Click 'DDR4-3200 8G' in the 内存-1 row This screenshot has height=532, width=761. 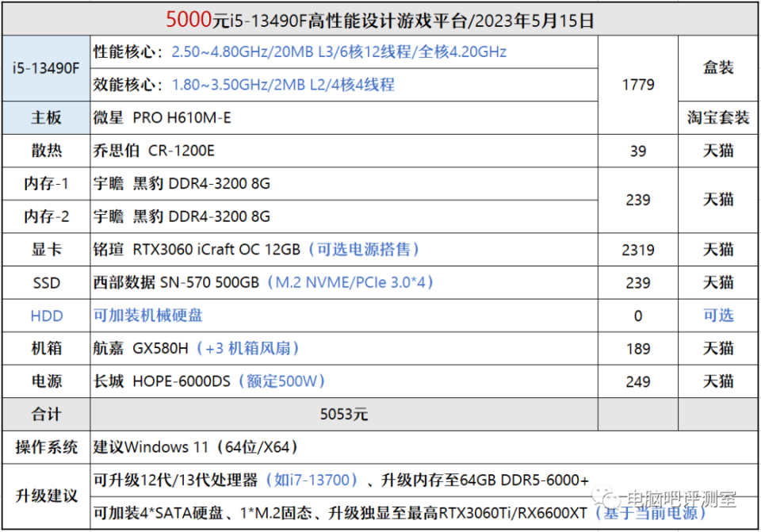pos(219,184)
